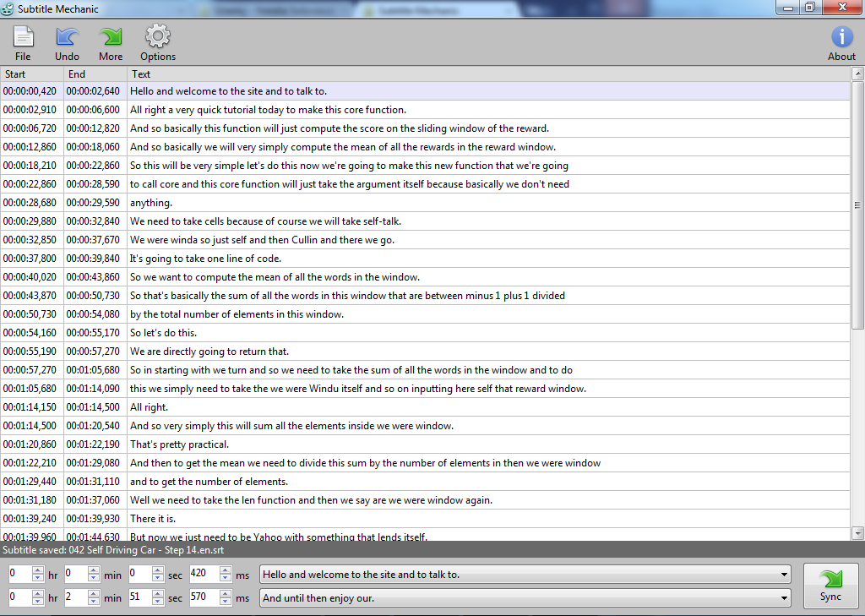Open the About info icon

841,37
